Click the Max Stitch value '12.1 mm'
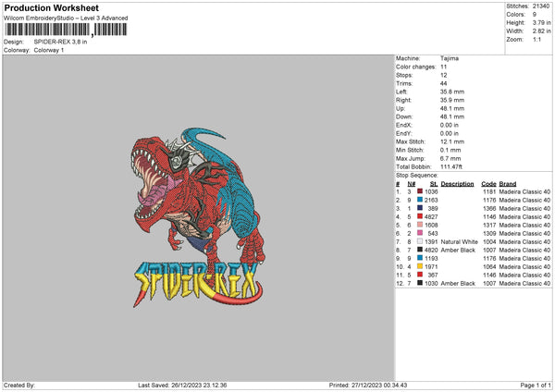555x392 pixels. tap(452, 141)
